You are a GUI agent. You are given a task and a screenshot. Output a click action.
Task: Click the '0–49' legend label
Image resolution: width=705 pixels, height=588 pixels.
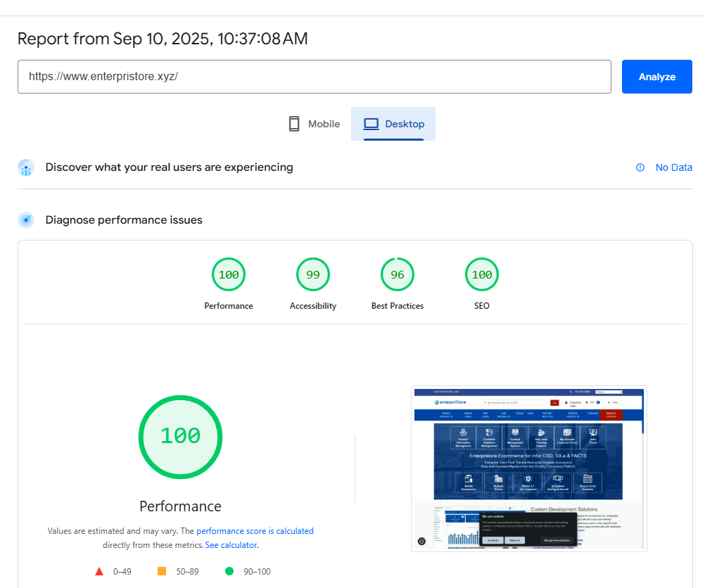(x=122, y=571)
